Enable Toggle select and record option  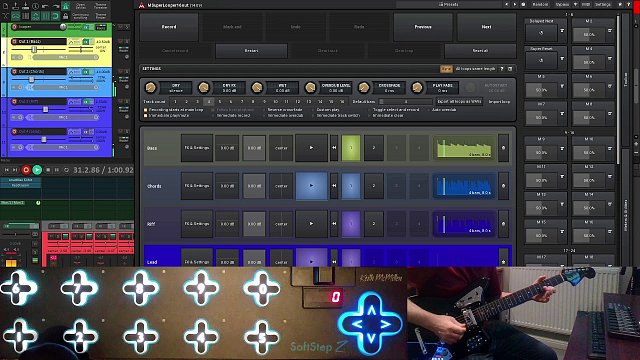393,110
